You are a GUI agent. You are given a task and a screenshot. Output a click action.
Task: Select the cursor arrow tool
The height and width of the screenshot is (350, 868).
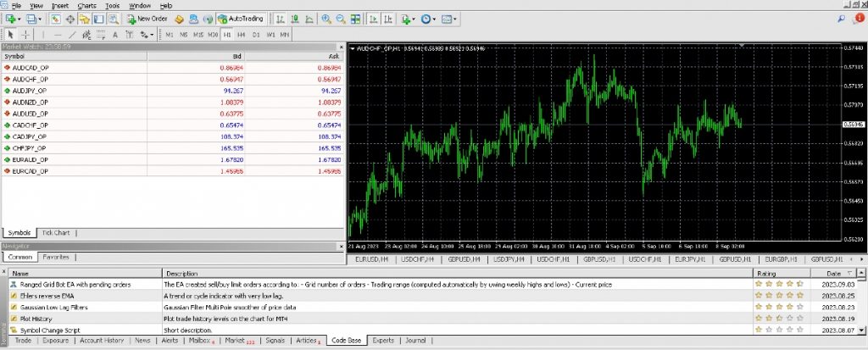tap(10, 35)
